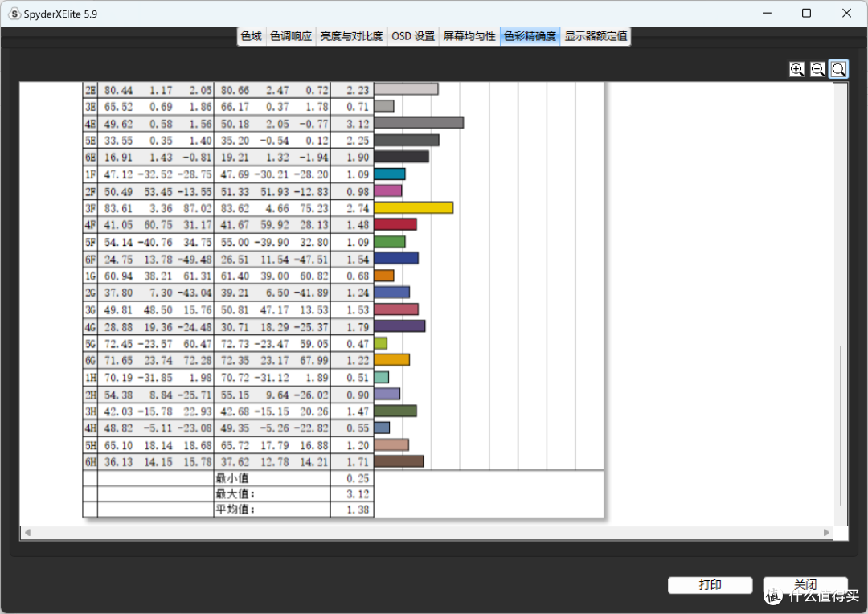Click the value 0.47 in row 5G

(x=358, y=344)
